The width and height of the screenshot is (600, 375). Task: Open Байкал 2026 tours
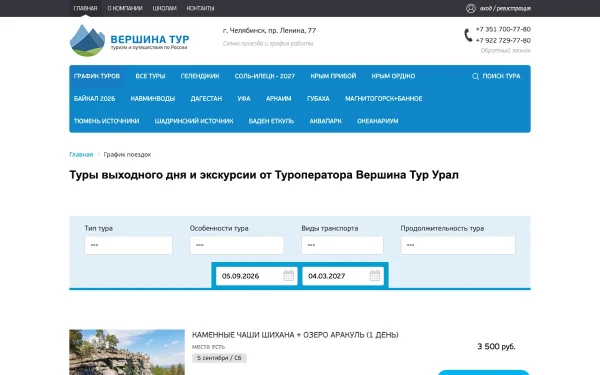[x=95, y=99]
